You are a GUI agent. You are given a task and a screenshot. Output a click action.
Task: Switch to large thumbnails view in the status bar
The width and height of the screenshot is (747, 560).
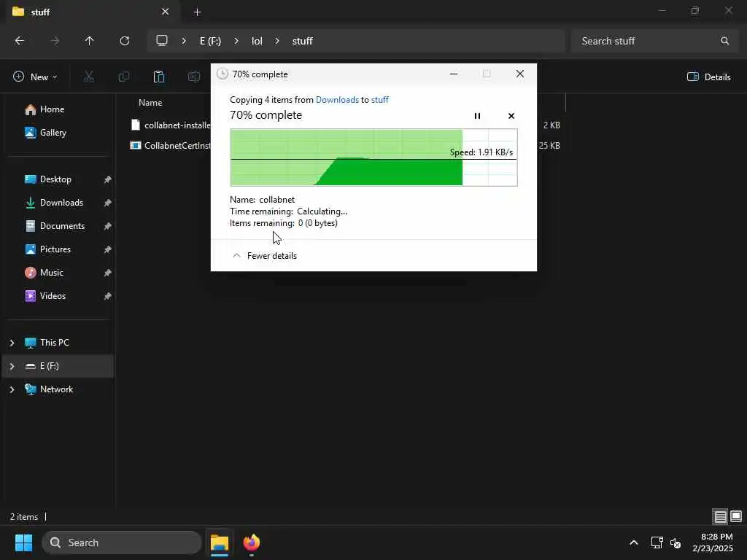[736, 517]
